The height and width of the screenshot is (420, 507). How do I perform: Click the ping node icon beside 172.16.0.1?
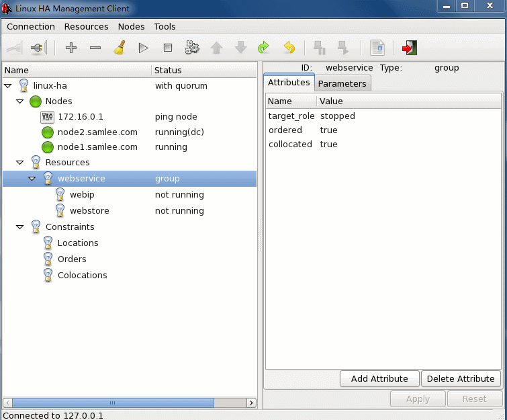pyautogui.click(x=47, y=117)
